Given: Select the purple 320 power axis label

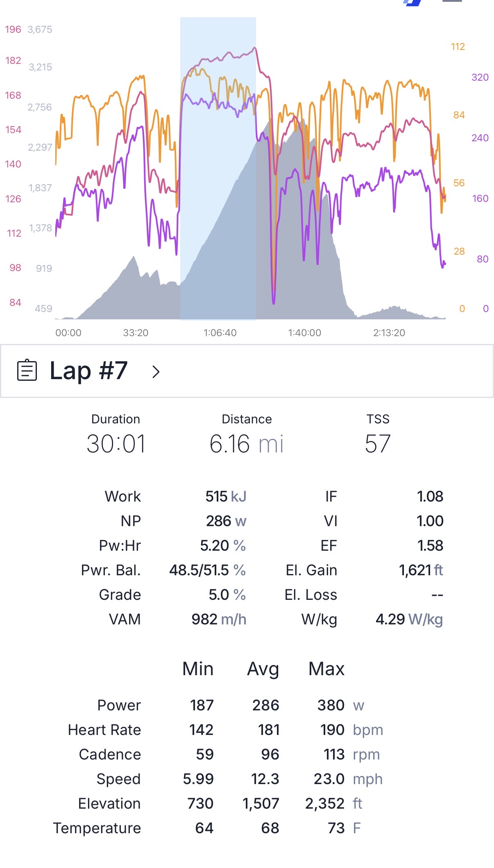Looking at the screenshot, I should (x=480, y=77).
